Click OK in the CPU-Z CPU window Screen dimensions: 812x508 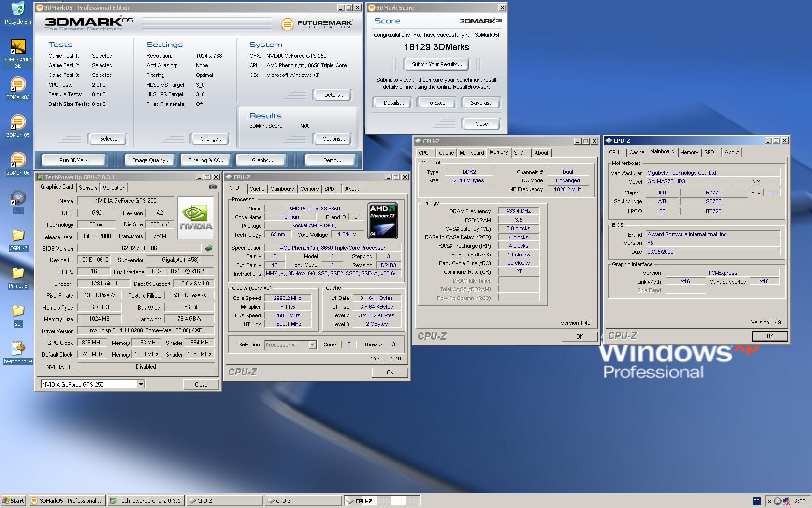coord(390,373)
